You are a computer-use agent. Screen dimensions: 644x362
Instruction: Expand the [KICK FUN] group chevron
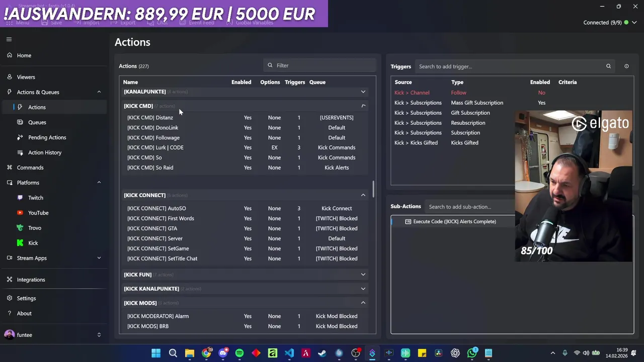click(363, 275)
